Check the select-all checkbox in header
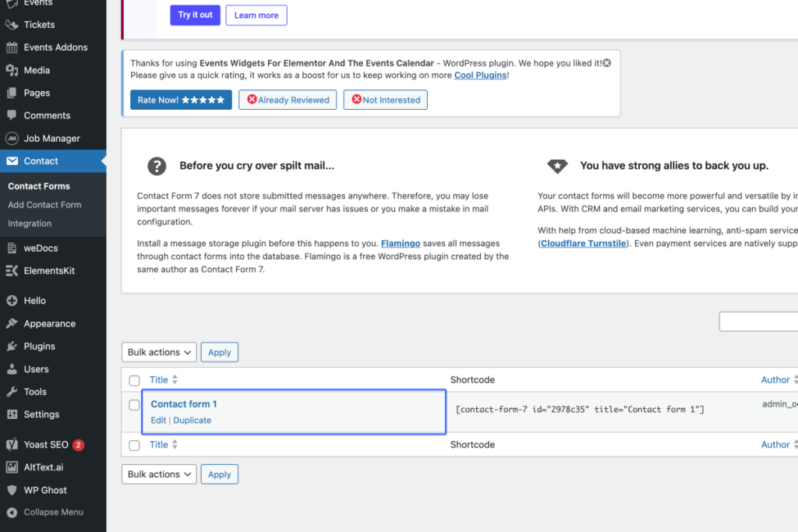The height and width of the screenshot is (532, 798). coord(134,380)
